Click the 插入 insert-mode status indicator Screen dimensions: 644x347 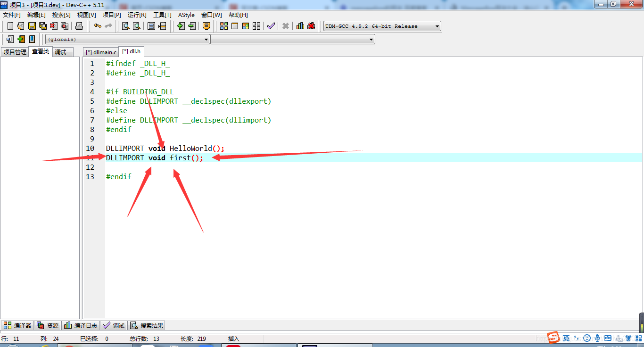pyautogui.click(x=234, y=339)
